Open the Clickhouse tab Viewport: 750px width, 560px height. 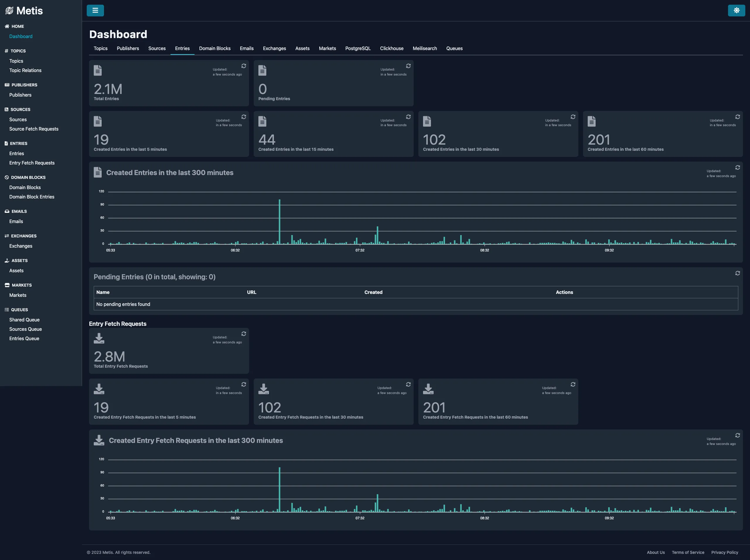[x=392, y=48]
